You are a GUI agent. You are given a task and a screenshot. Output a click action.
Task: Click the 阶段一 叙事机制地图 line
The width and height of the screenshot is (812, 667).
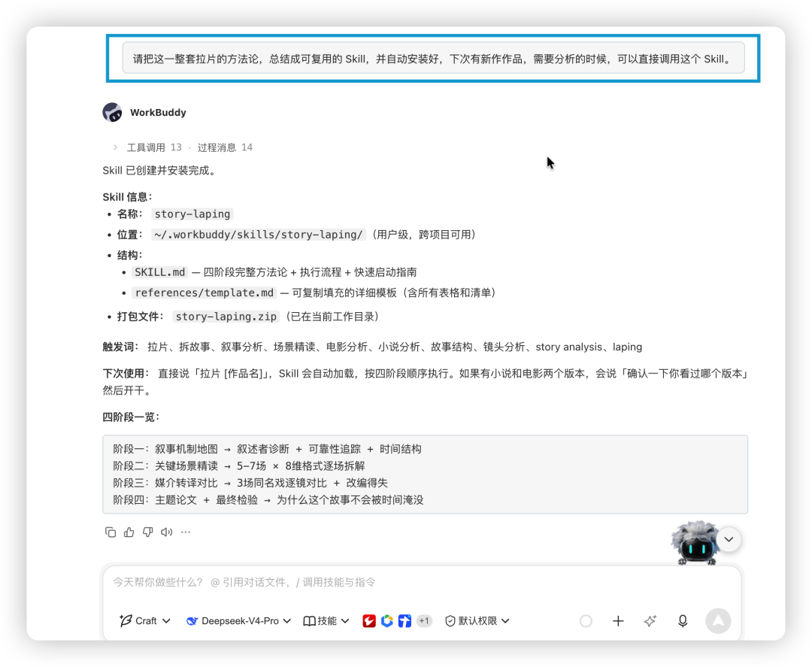267,449
